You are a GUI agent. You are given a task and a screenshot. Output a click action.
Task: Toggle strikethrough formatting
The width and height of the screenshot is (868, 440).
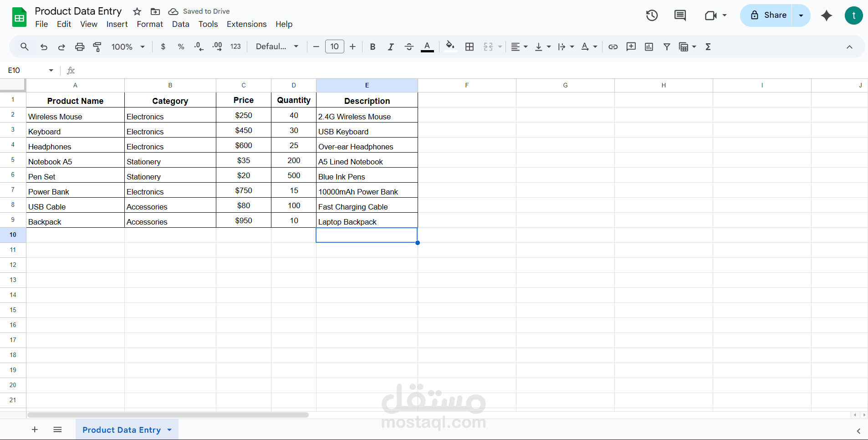pos(409,46)
